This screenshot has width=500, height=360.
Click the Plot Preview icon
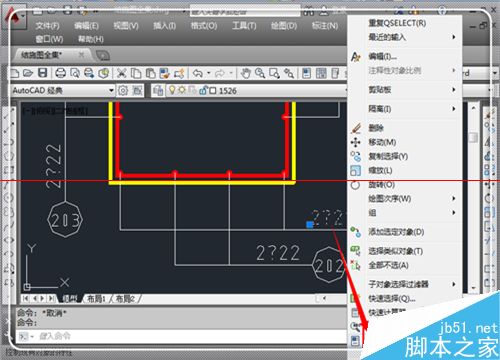[x=75, y=73]
